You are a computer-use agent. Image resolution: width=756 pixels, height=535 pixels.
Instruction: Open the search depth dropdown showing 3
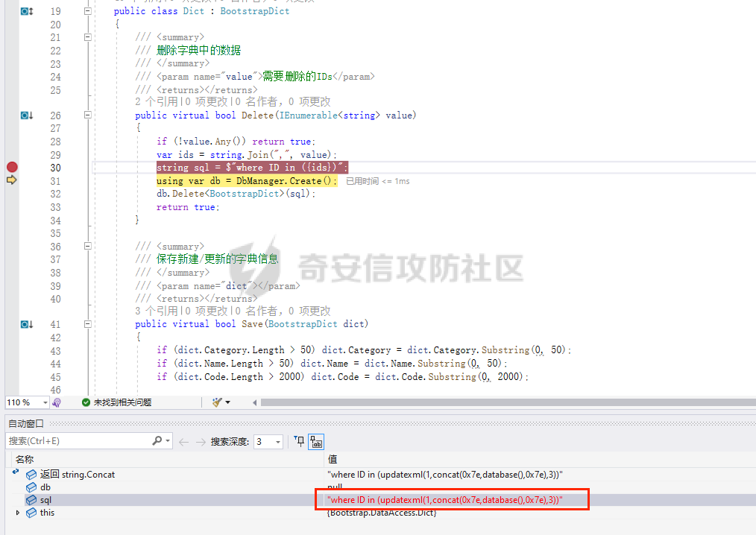tap(277, 442)
